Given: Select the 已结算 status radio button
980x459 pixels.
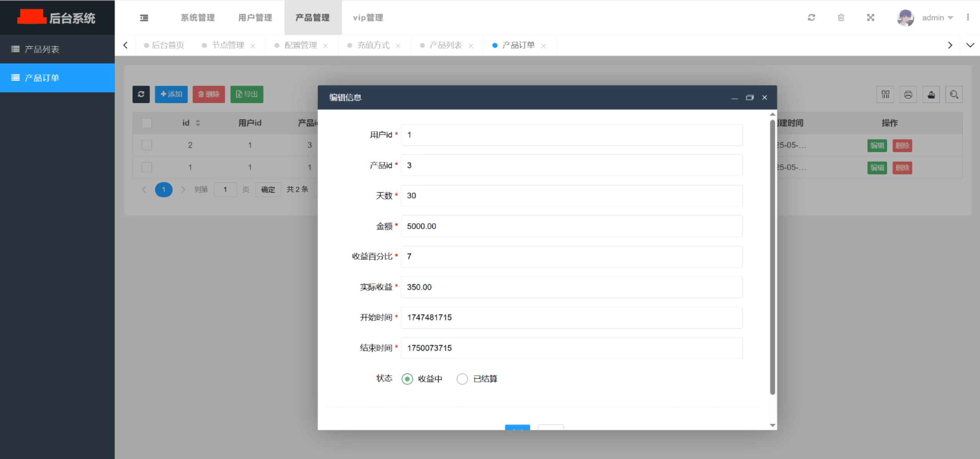Looking at the screenshot, I should (462, 379).
